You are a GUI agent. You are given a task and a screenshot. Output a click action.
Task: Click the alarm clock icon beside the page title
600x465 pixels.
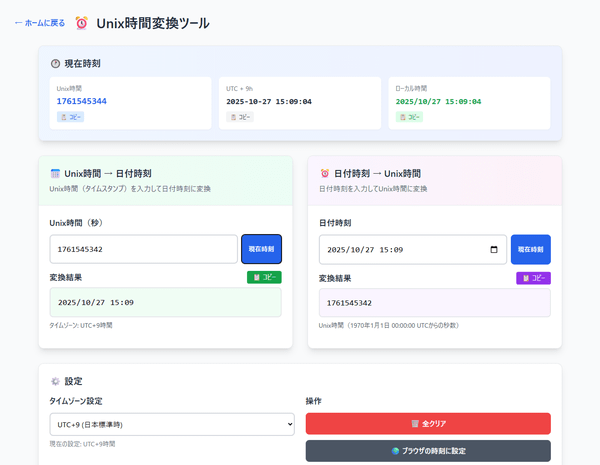click(82, 23)
